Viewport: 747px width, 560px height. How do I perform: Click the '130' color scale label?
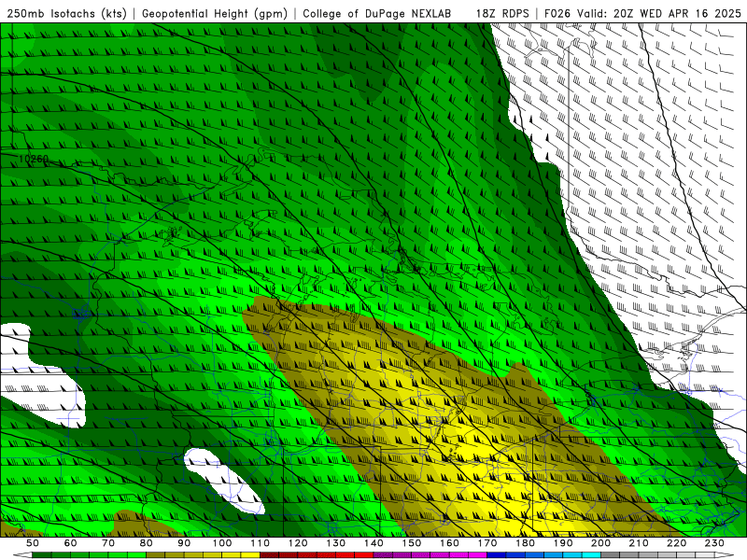(336, 543)
